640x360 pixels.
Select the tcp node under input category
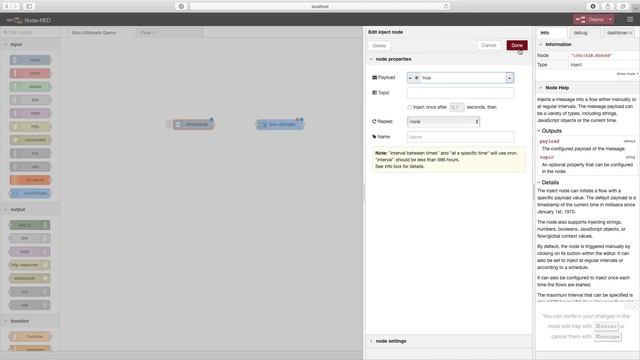pos(31,153)
